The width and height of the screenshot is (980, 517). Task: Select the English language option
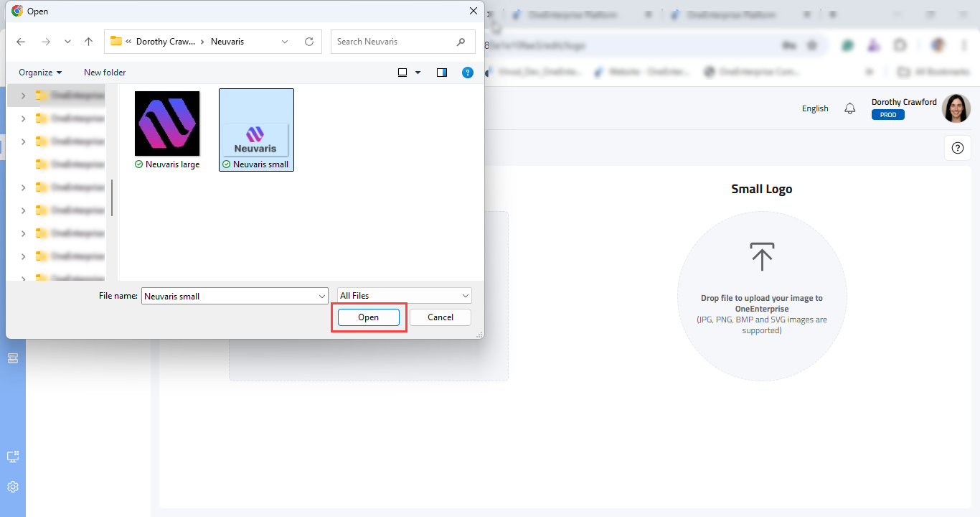click(x=815, y=108)
